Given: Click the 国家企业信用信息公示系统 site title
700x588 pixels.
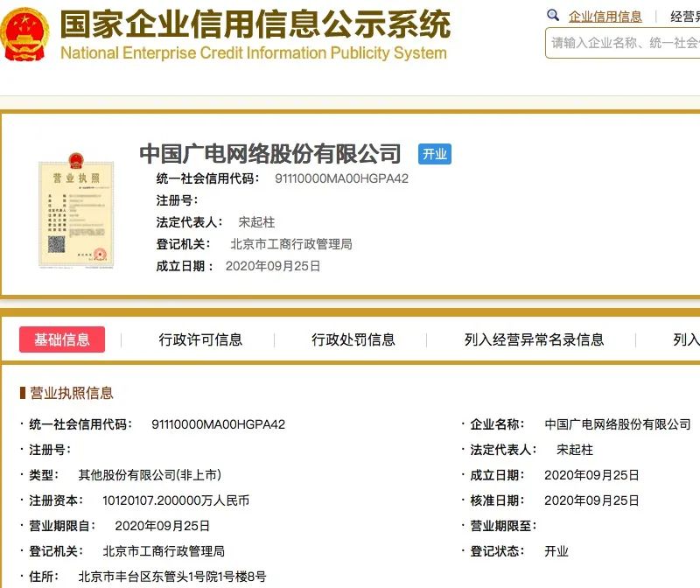Looking at the screenshot, I should click(255, 24).
